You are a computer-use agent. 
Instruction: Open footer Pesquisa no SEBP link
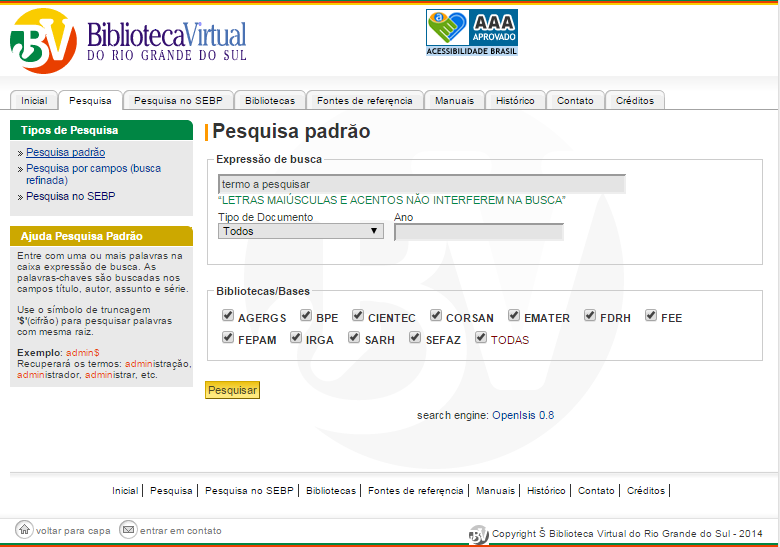(x=249, y=491)
